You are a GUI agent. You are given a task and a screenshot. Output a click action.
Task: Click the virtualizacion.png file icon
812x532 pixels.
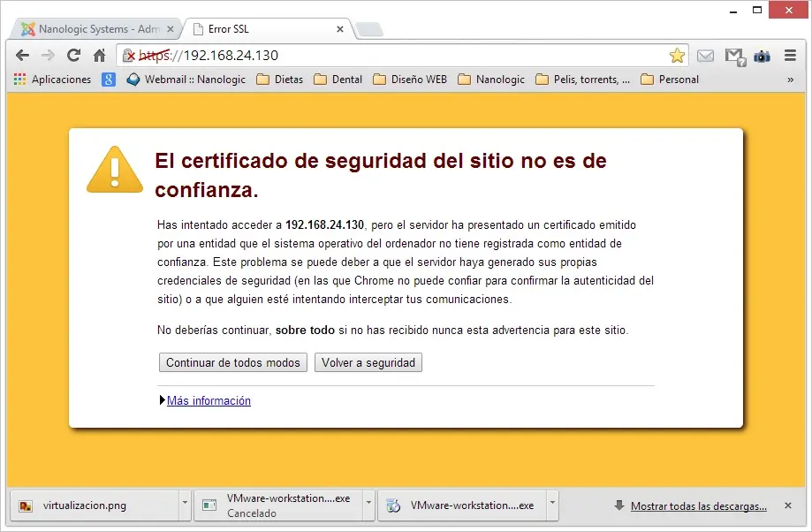[x=26, y=505]
